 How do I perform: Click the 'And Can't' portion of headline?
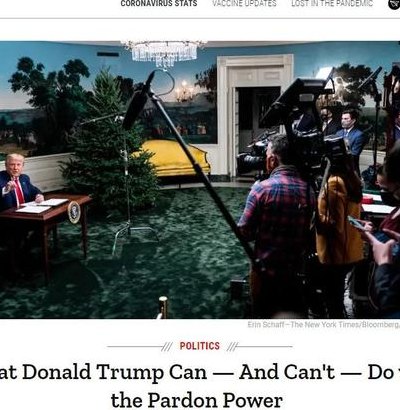287,372
